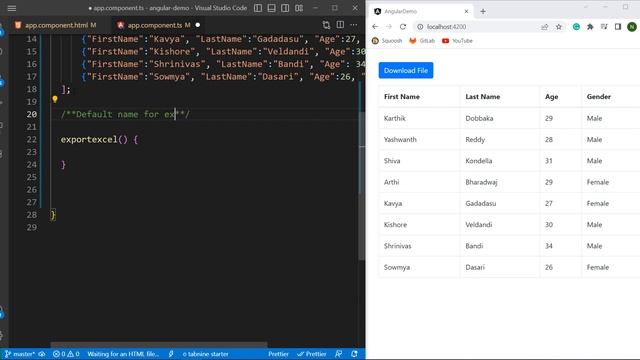640x360 pixels.
Task: Reload the localhost page
Action: pyautogui.click(x=403, y=27)
